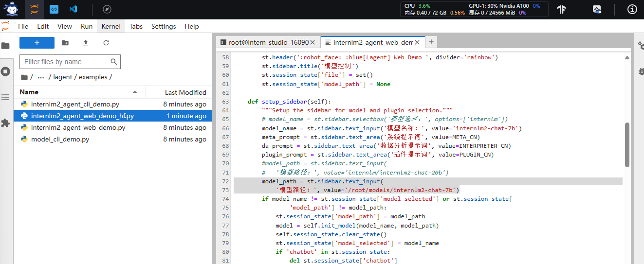Click the info circle icon in the top right
Image resolution: width=644 pixels, height=264 pixels.
pyautogui.click(x=632, y=9)
